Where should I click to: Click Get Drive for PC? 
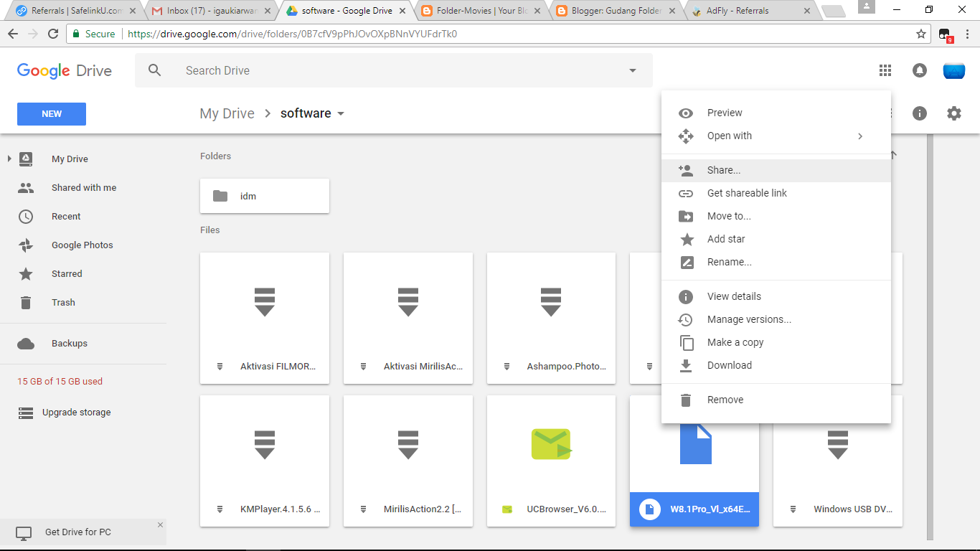pos(78,532)
